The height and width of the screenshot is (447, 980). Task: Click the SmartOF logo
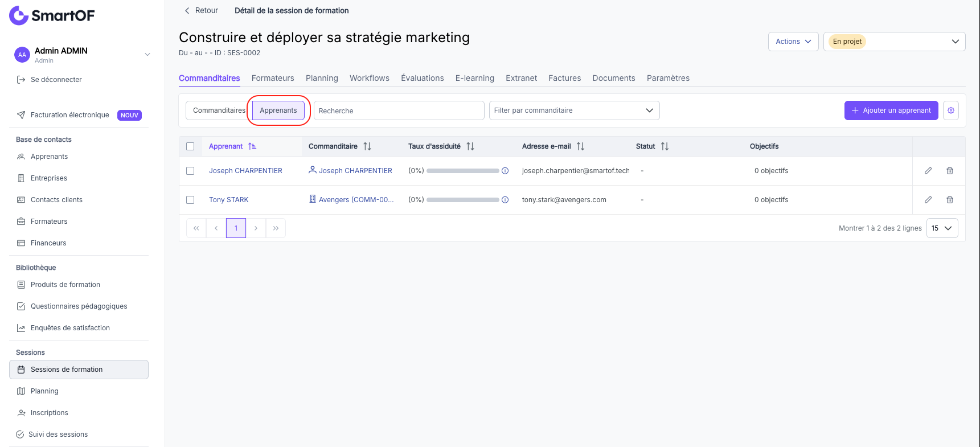point(52,15)
